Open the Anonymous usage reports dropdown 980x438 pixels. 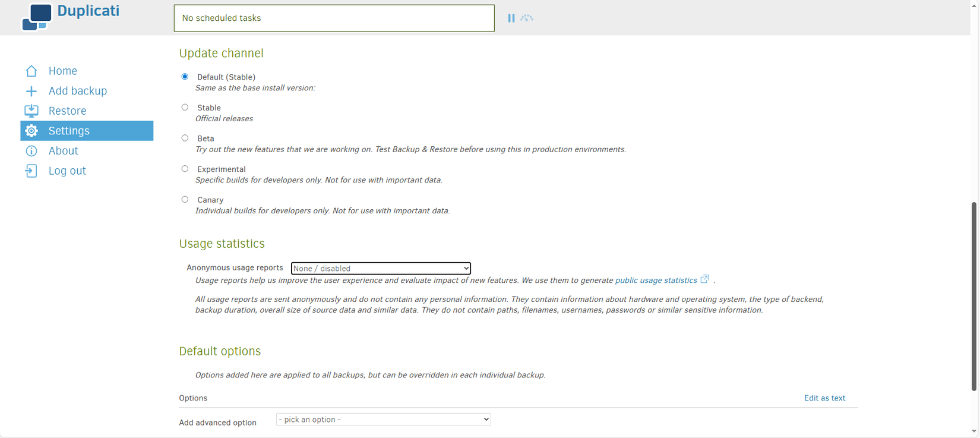pos(381,269)
